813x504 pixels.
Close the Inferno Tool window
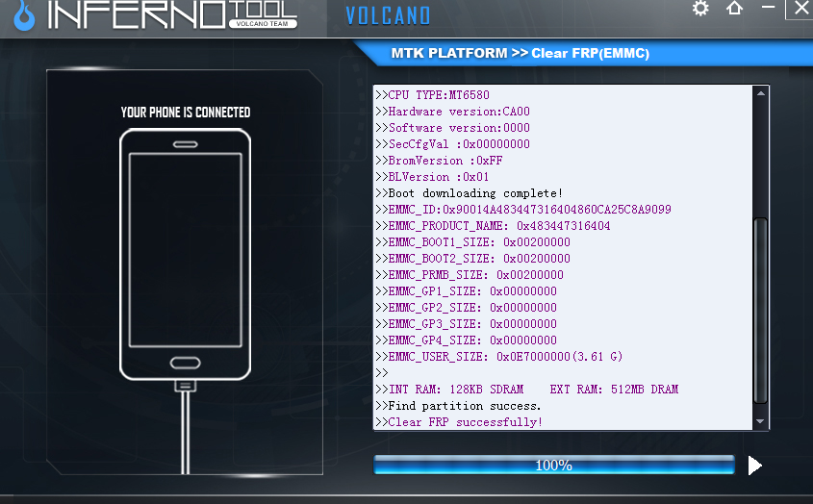(x=800, y=9)
